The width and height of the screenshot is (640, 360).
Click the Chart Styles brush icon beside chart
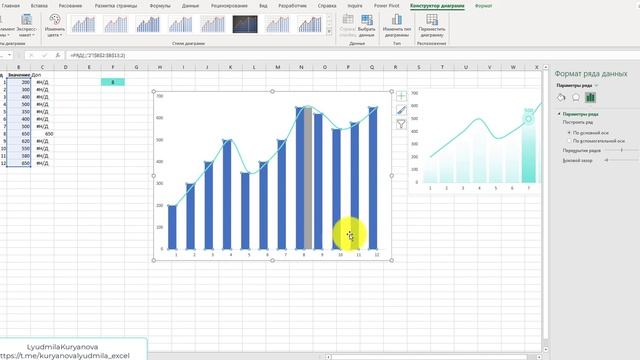coord(401,110)
